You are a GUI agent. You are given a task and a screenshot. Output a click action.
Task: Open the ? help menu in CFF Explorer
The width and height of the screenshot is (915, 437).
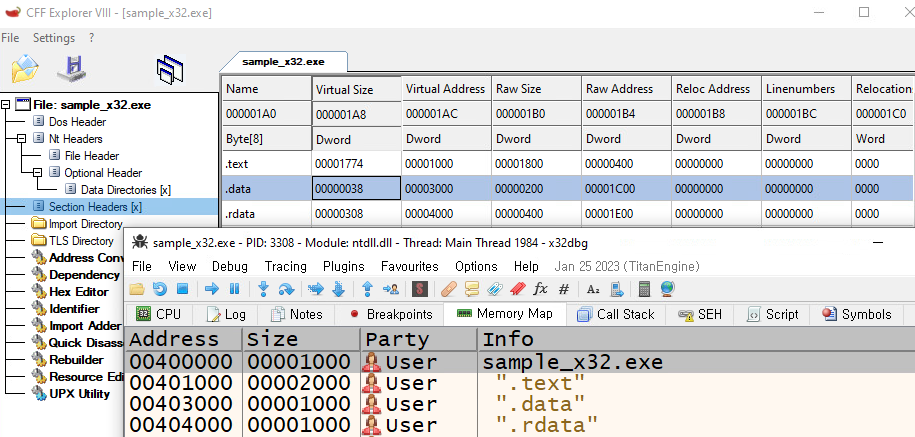(x=92, y=38)
